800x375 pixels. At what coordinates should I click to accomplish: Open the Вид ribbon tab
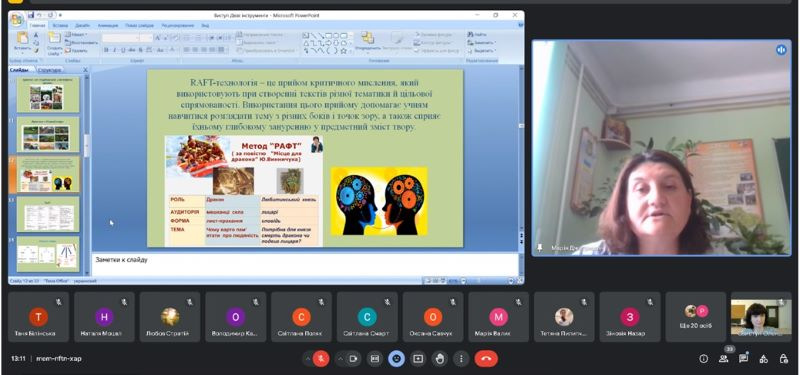205,25
